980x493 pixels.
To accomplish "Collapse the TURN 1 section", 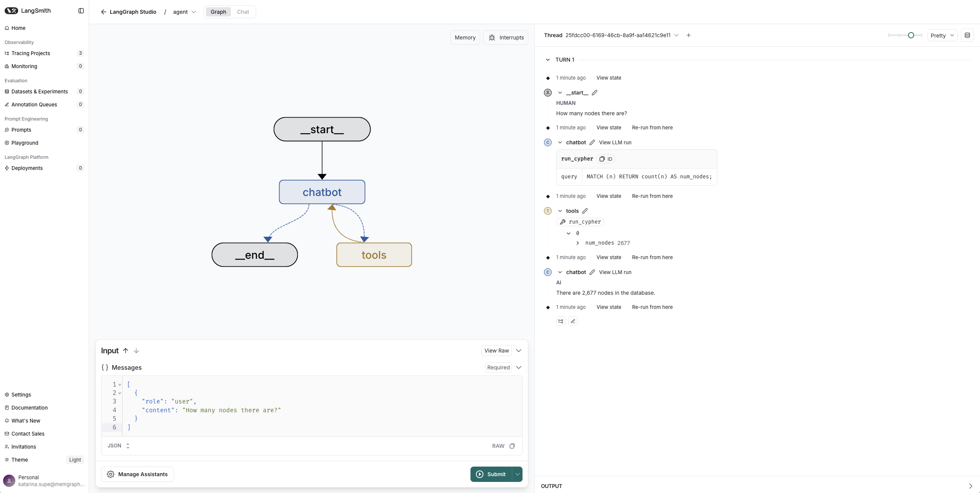I will click(x=548, y=60).
